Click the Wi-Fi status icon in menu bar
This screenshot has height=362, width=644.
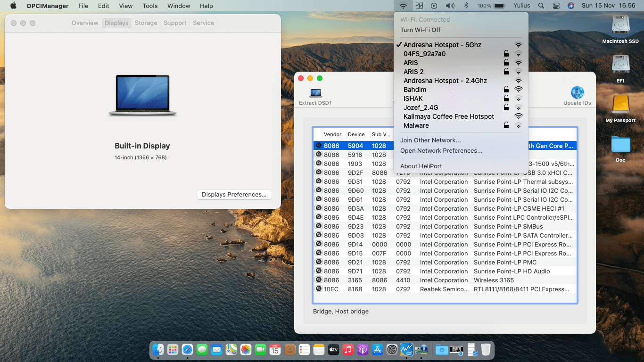(403, 6)
